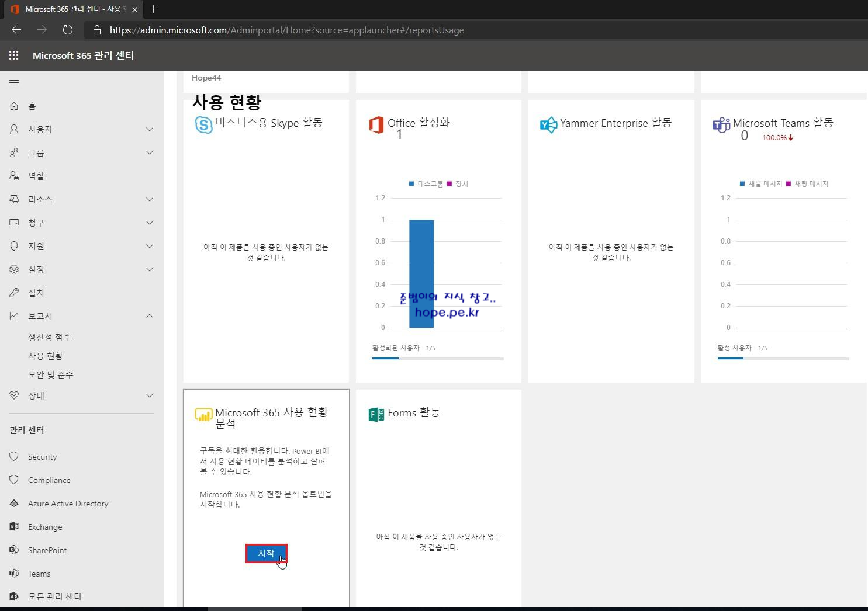The image size is (868, 611).
Task: Expand the 상태 chevron
Action: point(150,395)
